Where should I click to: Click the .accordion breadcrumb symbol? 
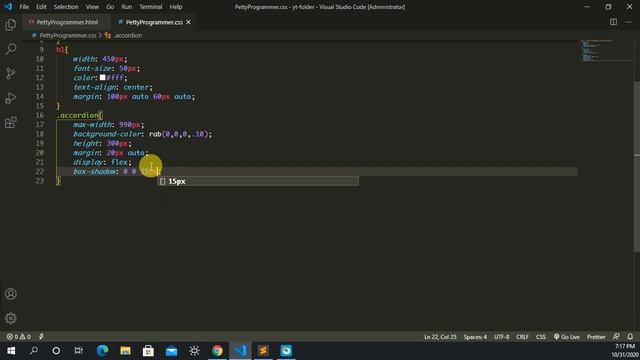[x=127, y=36]
